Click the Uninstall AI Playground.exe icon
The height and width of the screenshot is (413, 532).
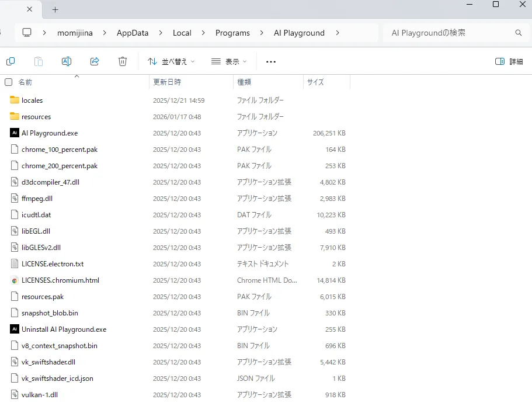click(15, 329)
